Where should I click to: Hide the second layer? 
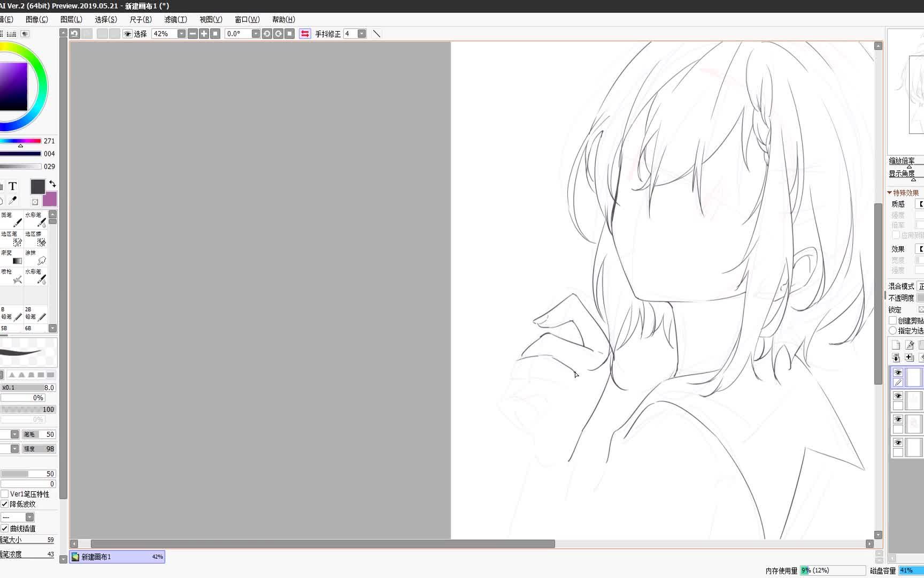(898, 396)
